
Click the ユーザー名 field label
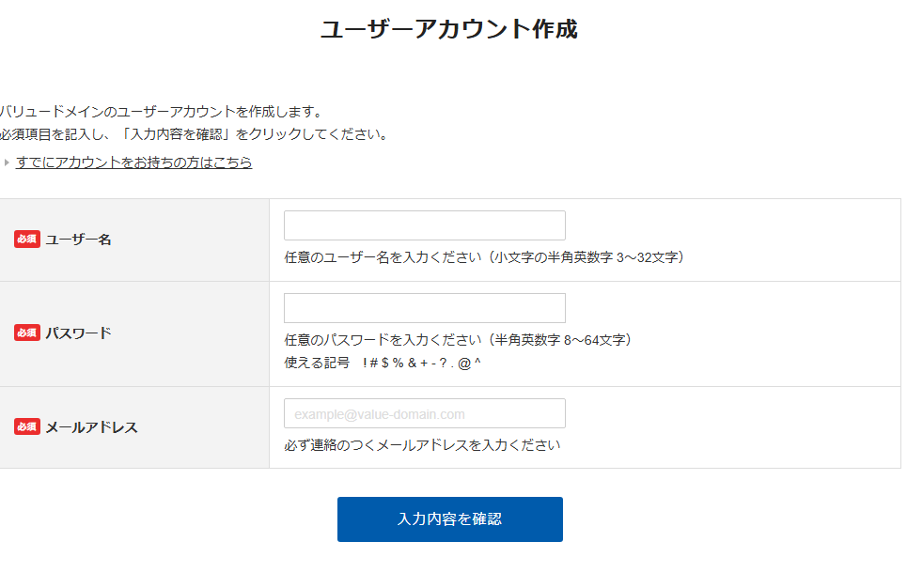78,240
